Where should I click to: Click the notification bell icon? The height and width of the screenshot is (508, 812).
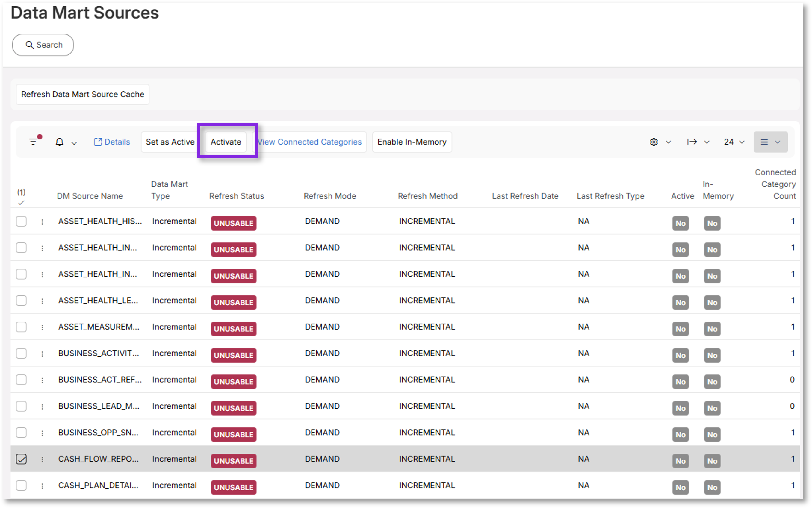[x=60, y=142]
